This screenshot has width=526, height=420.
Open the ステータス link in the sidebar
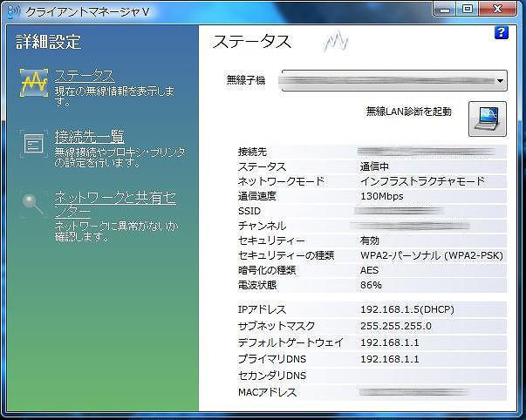click(x=85, y=76)
